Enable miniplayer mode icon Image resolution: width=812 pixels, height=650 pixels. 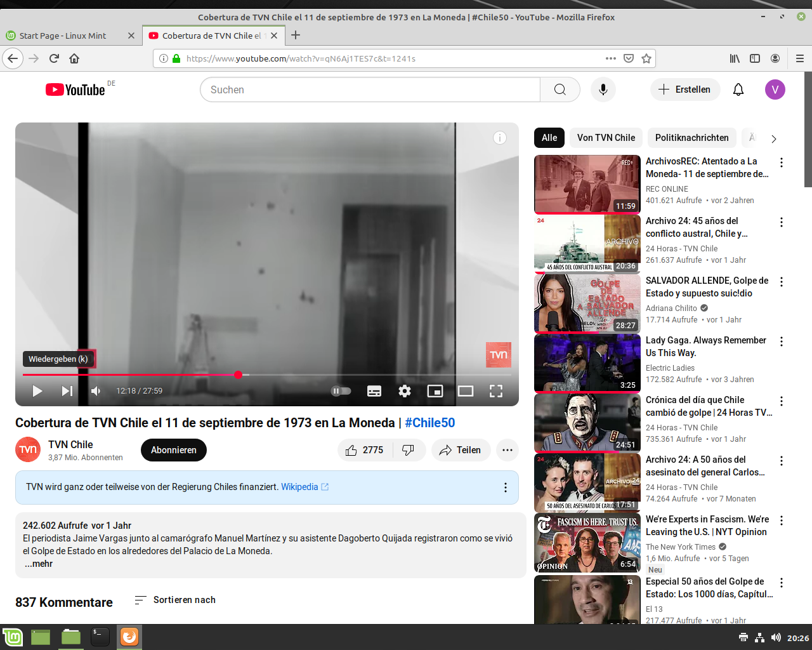435,391
